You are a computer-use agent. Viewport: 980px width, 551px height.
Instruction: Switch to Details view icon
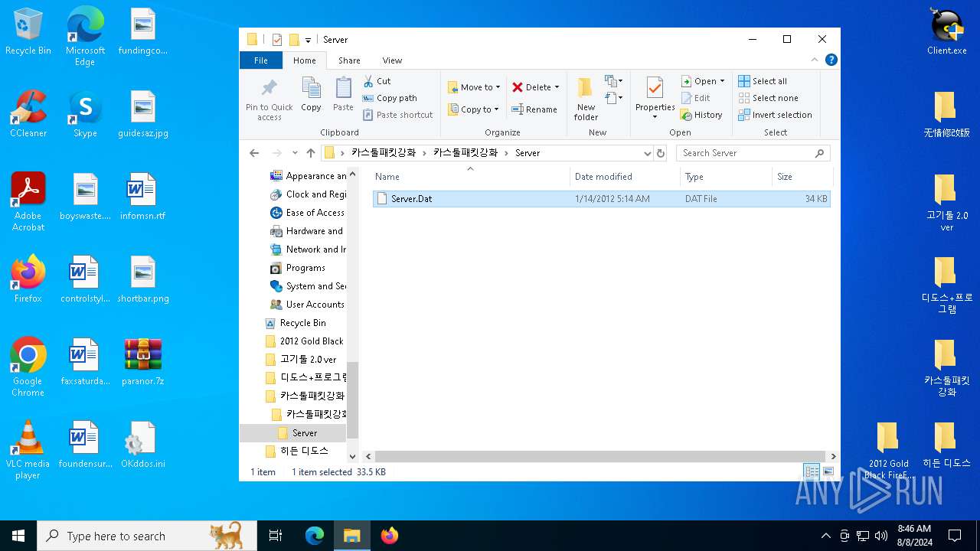pyautogui.click(x=812, y=472)
